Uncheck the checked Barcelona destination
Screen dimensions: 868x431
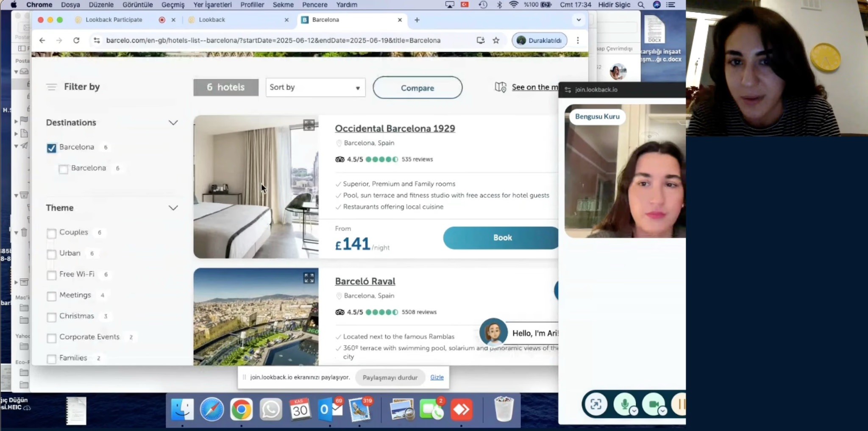pos(51,148)
